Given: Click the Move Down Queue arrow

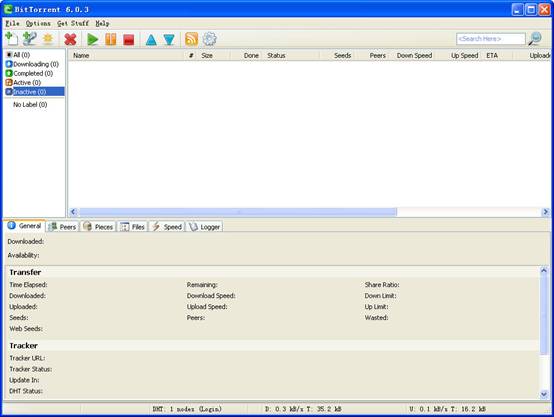Looking at the screenshot, I should tap(169, 40).
